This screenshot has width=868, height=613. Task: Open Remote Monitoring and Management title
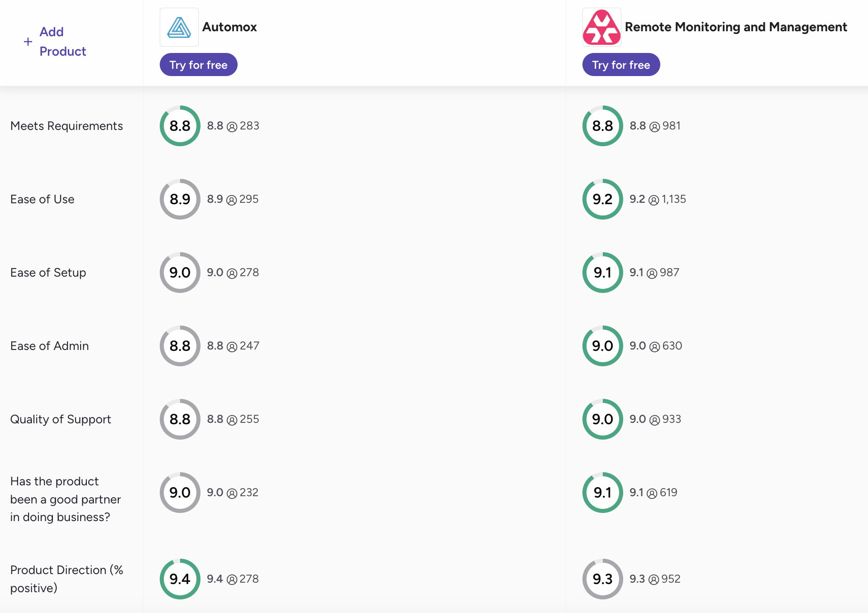click(x=736, y=27)
